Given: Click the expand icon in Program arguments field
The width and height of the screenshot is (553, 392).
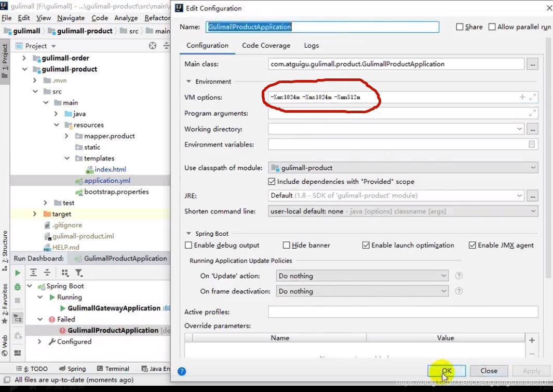Looking at the screenshot, I should coord(533,113).
